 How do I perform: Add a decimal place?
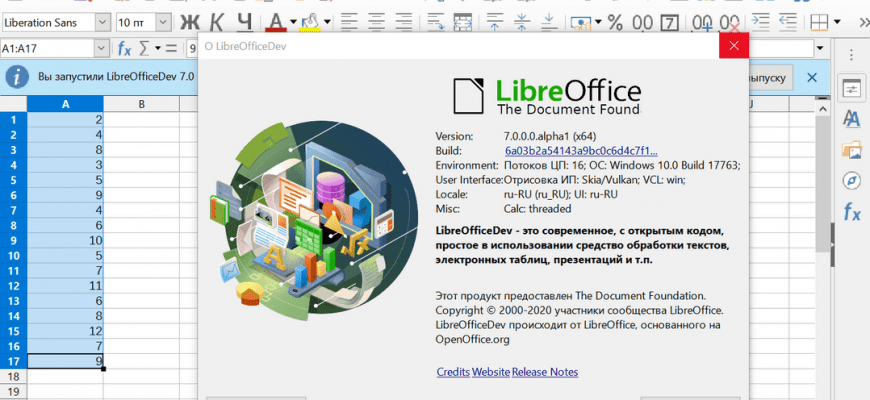pyautogui.click(x=701, y=22)
